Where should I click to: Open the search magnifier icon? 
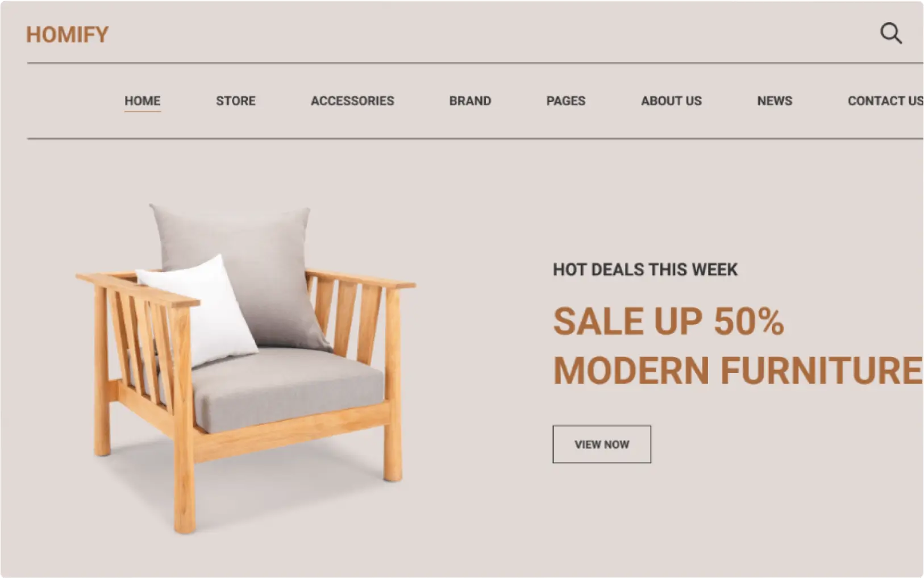[x=890, y=33]
